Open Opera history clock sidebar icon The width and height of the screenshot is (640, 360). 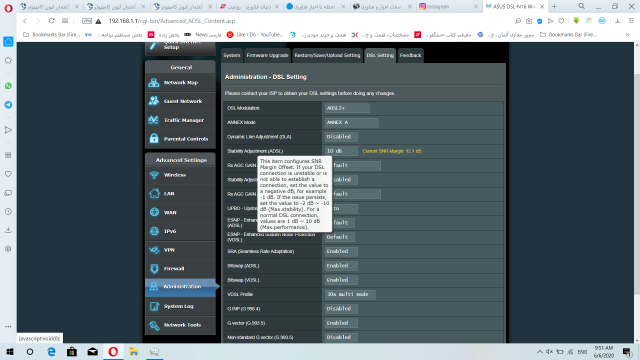(8, 211)
